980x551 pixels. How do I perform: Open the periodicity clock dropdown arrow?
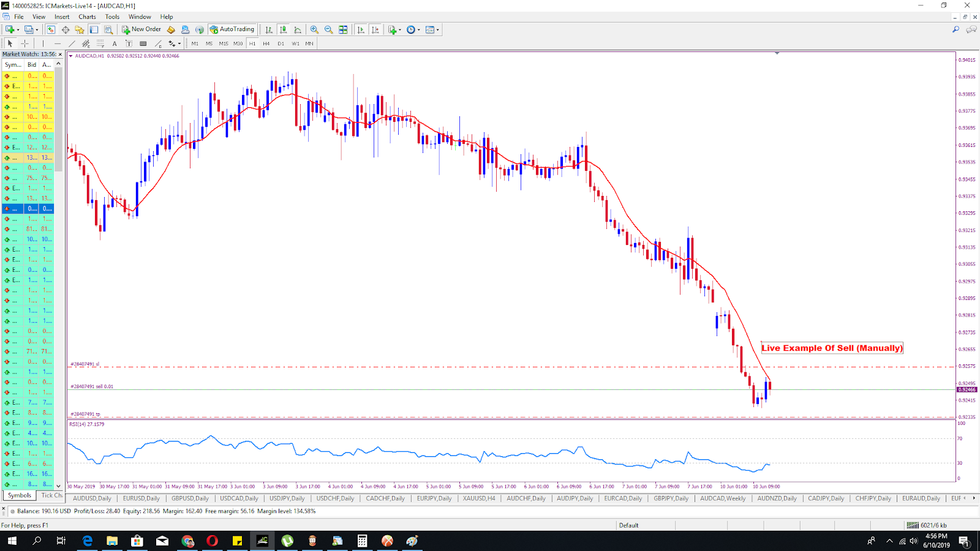[x=418, y=29]
